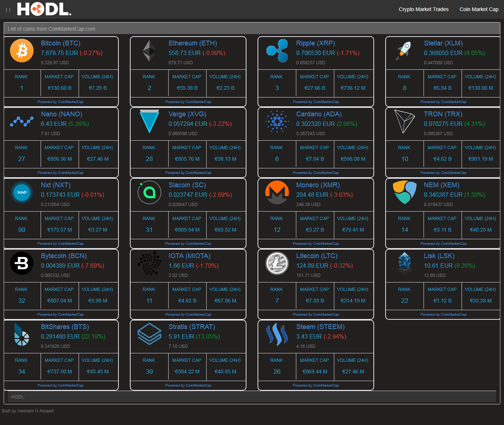Image resolution: width=504 pixels, height=425 pixels.
Task: Click Powered by CoinMarketCap under Stratis
Action: 188,385
